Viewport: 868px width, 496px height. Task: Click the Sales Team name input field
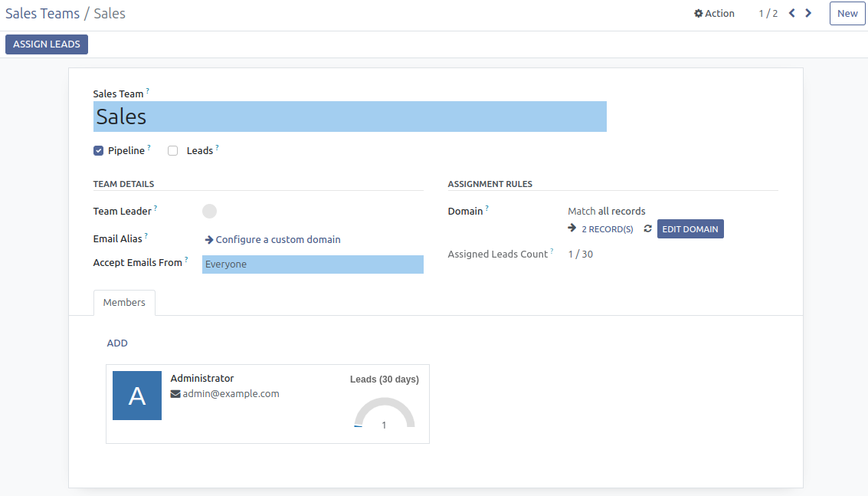pos(349,117)
